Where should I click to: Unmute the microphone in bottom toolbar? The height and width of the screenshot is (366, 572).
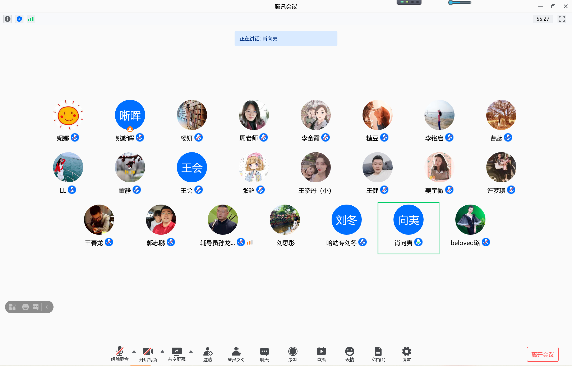tap(120, 353)
